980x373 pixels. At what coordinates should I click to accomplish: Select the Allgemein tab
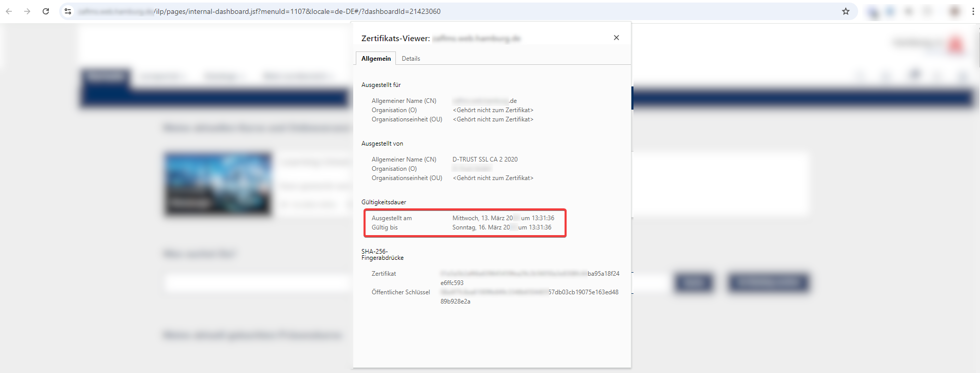tap(376, 59)
